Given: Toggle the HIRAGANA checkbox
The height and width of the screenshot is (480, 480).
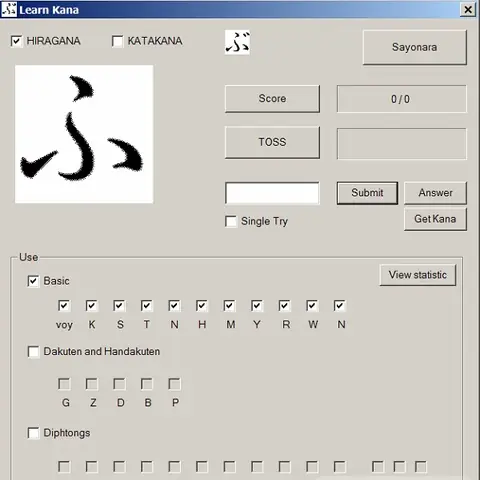Looking at the screenshot, I should (16, 41).
